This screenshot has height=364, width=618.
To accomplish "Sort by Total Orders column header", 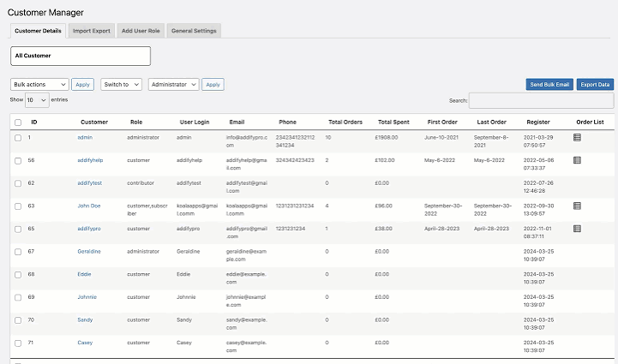I will click(345, 122).
